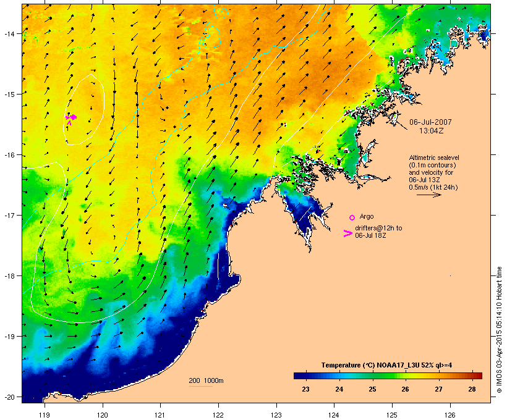Click the colorbar tick label '28'
The width and height of the screenshot is (507, 420).
click(x=472, y=389)
